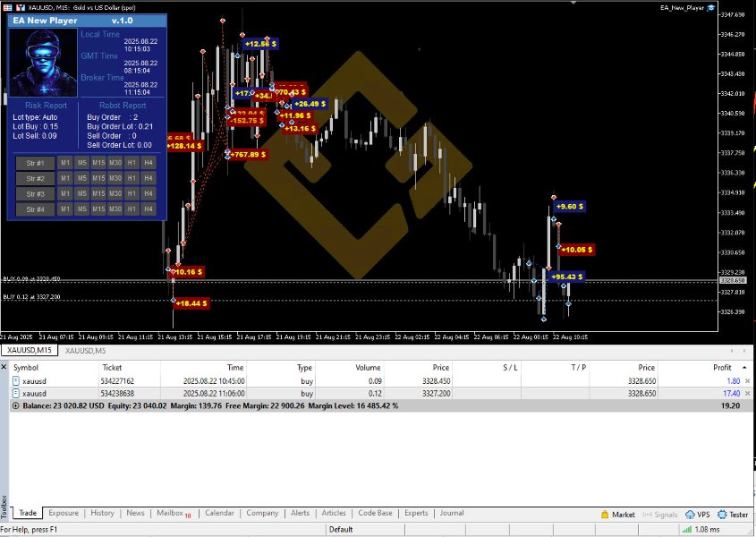Toggle M15 timeframe for Str #3
The height and width of the screenshot is (537, 756).
pos(98,193)
